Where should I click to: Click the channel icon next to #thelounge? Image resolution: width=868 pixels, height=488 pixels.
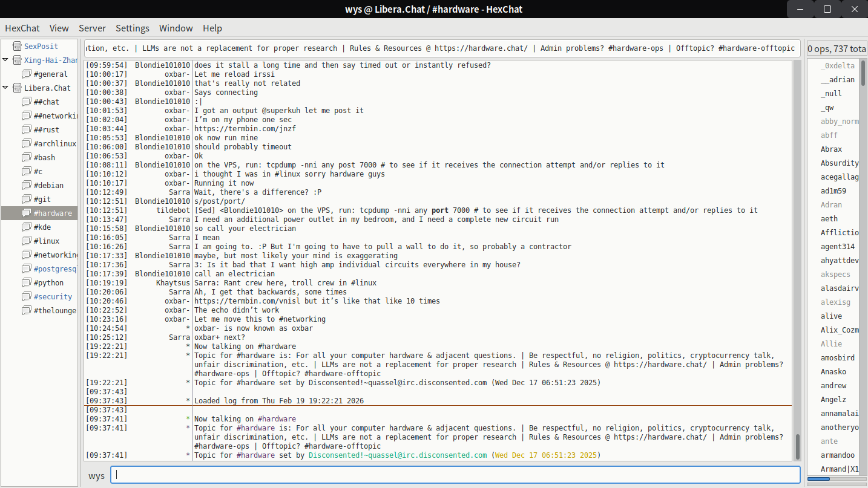click(x=26, y=310)
